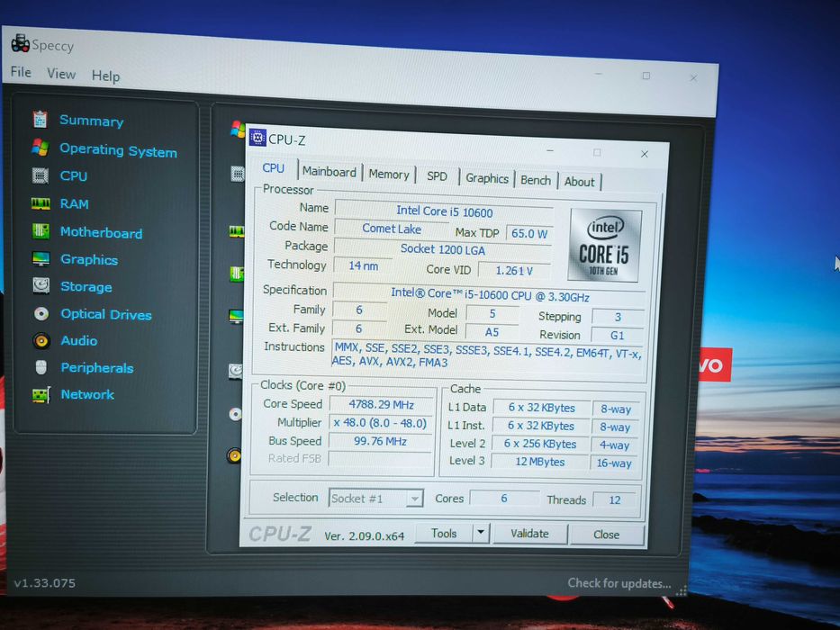
Task: Switch to the CPU tab in CPU-Z
Action: coord(273,168)
